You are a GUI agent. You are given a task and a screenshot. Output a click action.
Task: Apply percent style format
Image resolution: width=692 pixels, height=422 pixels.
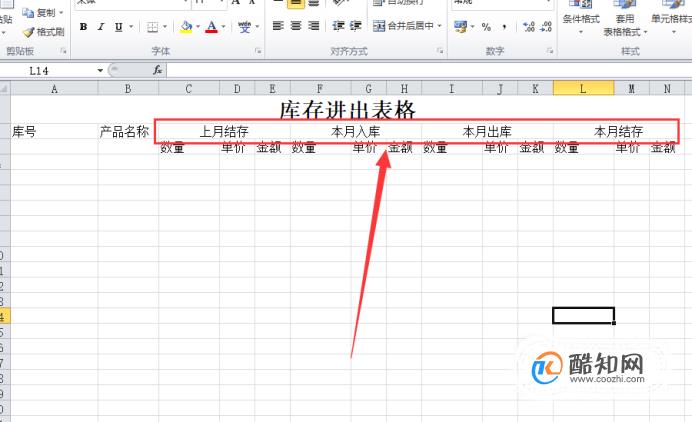tap(486, 27)
